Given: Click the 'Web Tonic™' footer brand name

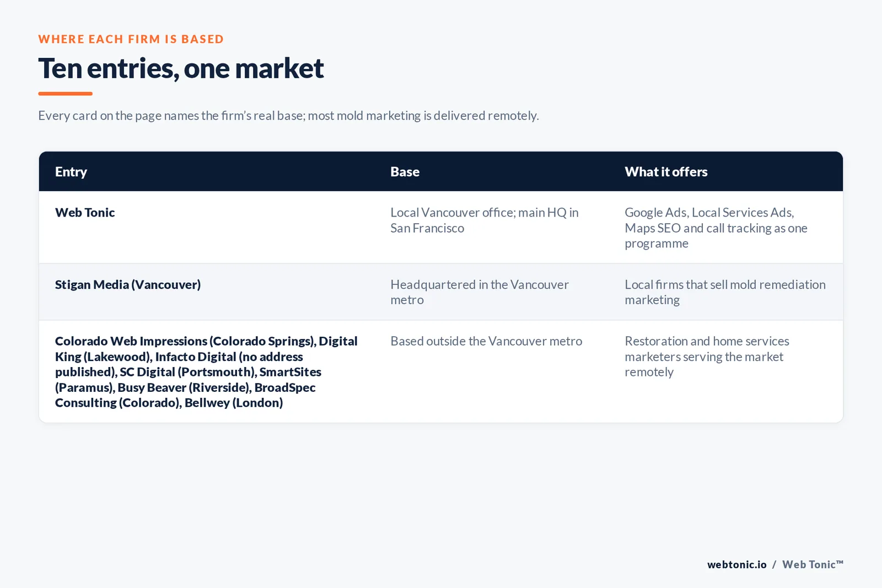Looking at the screenshot, I should click(813, 564).
